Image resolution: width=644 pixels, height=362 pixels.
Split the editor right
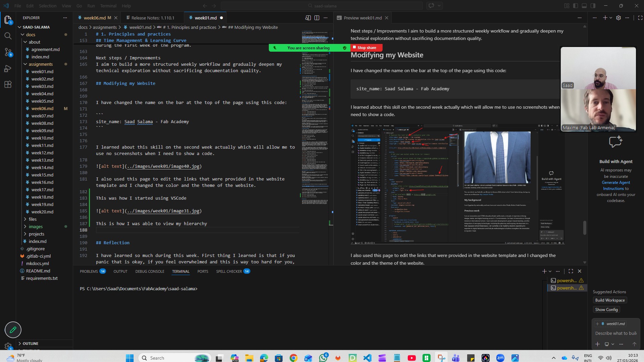click(x=317, y=18)
